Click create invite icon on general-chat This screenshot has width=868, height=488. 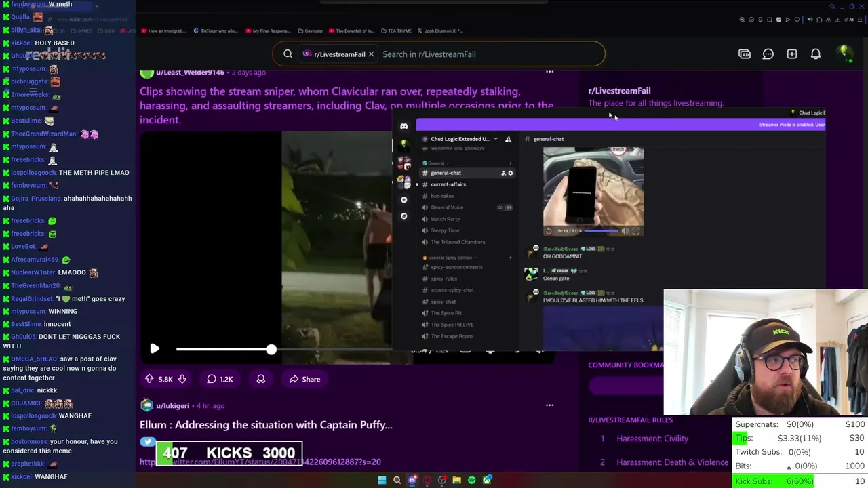click(503, 173)
